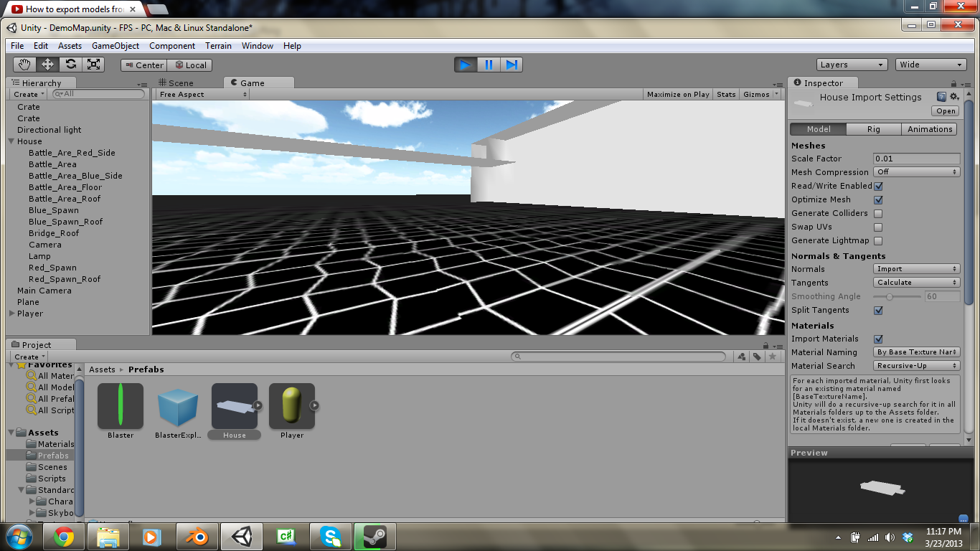980x551 pixels.
Task: Open the Component menu
Action: coord(172,45)
